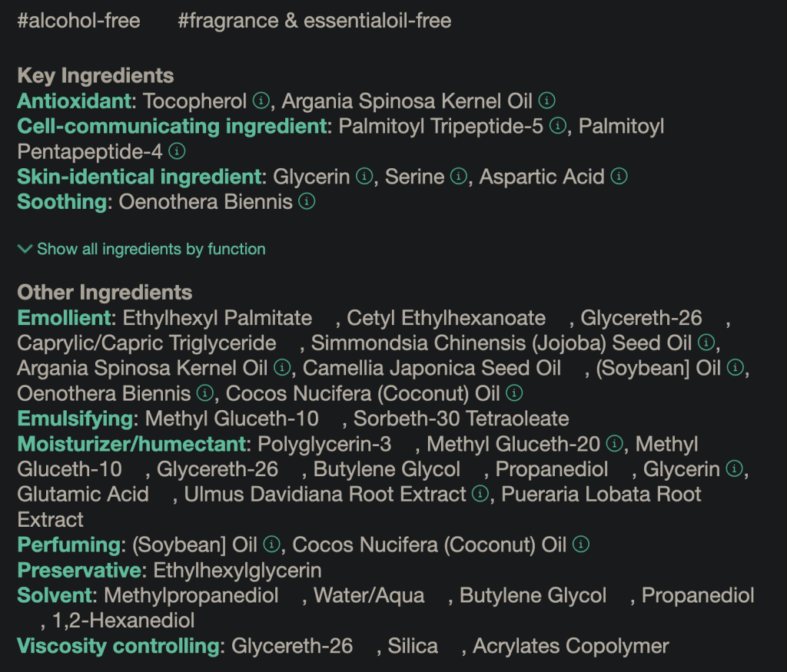
Task: Click info icon next to Tocopherol
Action: (x=261, y=101)
